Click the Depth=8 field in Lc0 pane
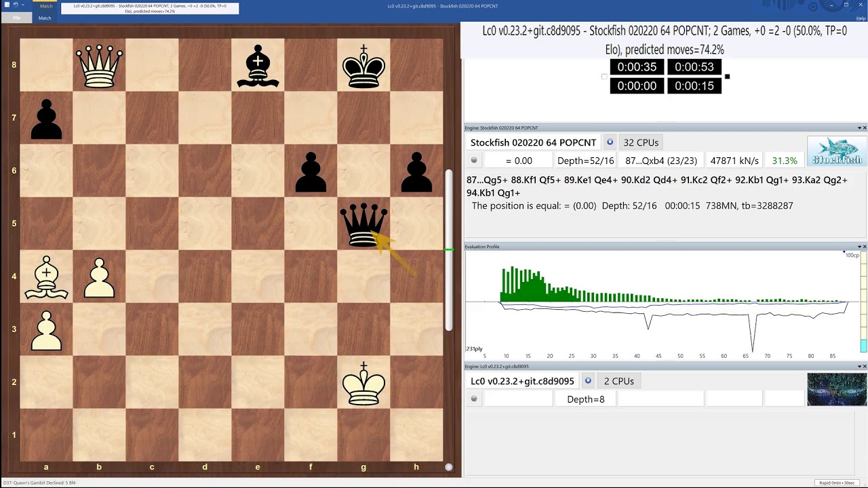This screenshot has height=488, width=868. (x=585, y=399)
